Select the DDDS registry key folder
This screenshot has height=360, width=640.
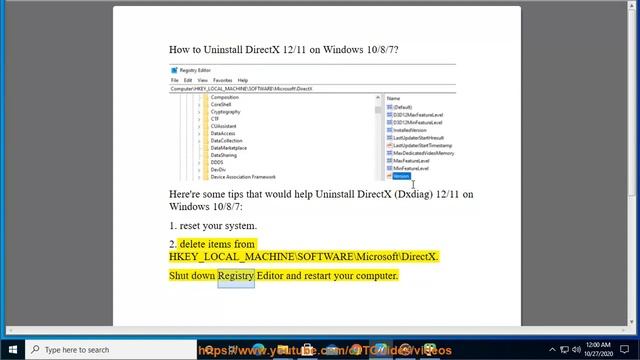[217, 162]
